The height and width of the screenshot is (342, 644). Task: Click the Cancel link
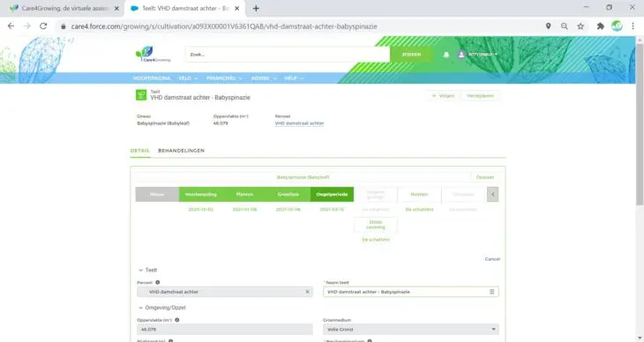[x=492, y=259]
